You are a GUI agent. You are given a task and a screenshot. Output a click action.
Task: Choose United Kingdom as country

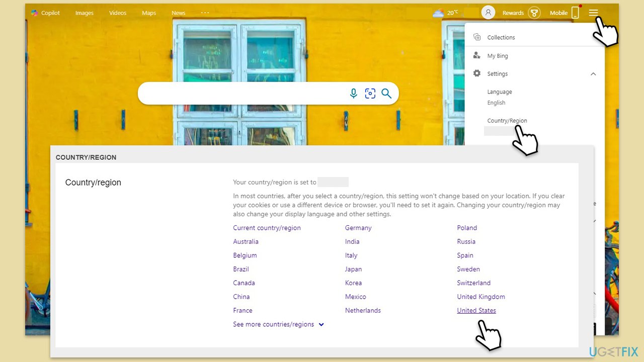[481, 297]
